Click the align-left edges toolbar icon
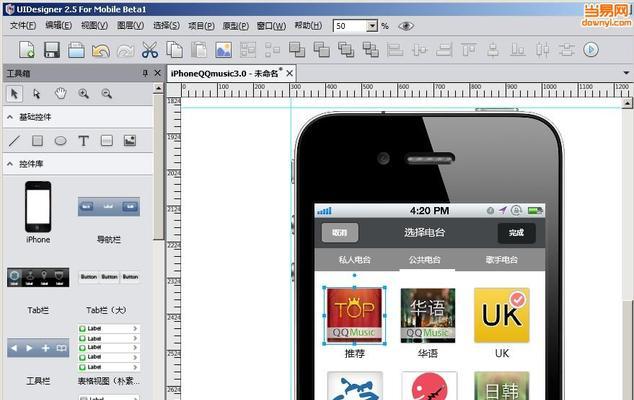The height and width of the screenshot is (400, 634). 395,50
